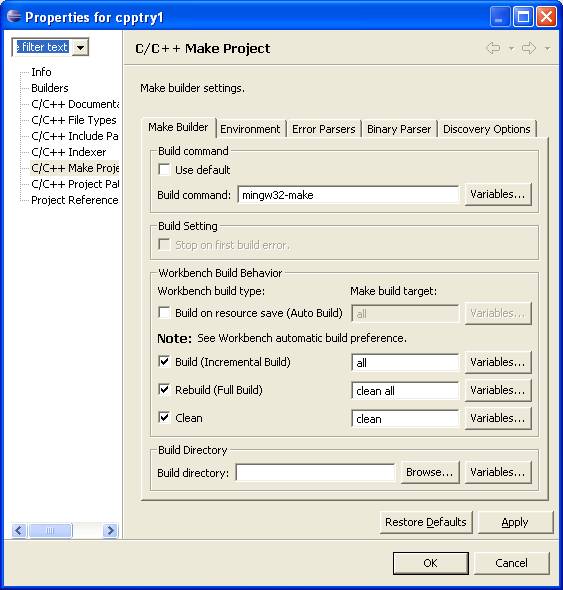
Task: Click the Restore Defaults button
Action: tap(426, 522)
